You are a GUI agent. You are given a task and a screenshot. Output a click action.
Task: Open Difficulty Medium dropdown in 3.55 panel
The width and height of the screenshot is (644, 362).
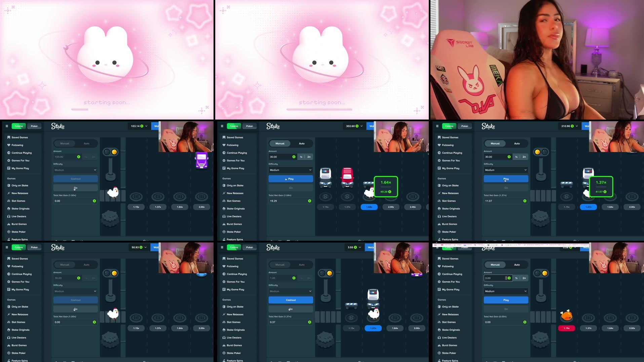[291, 291]
